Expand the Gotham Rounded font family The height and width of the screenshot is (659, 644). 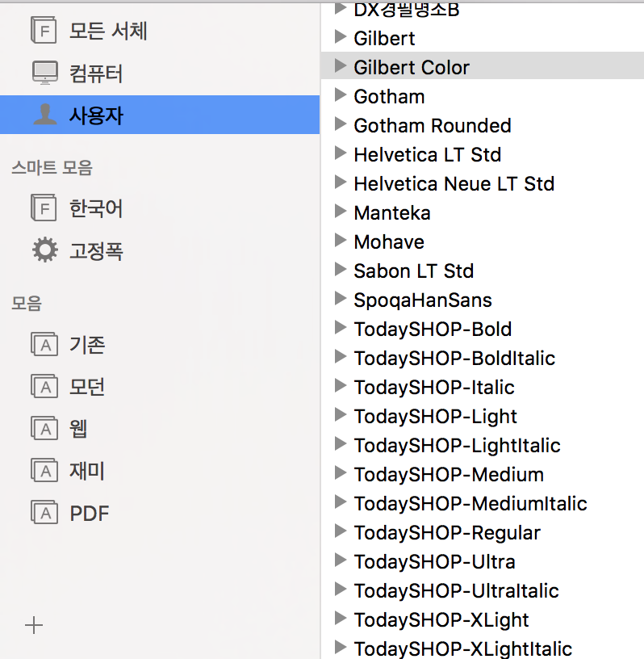coord(341,124)
